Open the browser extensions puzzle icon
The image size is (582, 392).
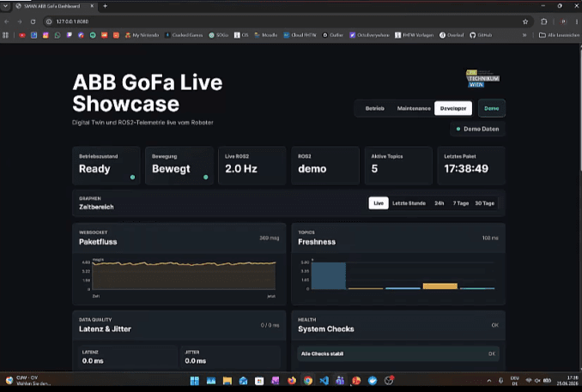(x=543, y=21)
